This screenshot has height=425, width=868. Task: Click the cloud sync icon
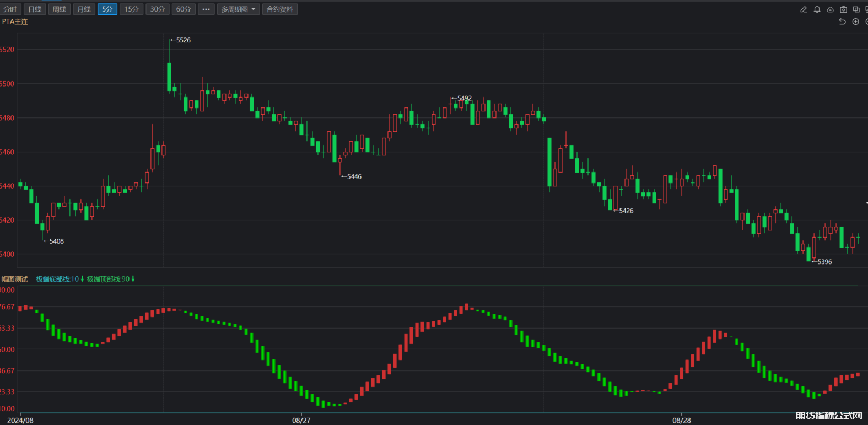point(830,9)
